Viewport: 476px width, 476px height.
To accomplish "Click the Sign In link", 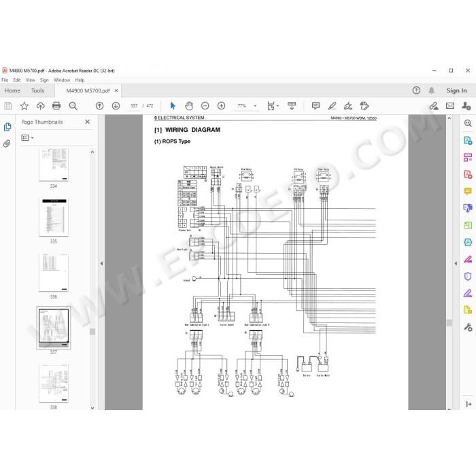I will (456, 90).
